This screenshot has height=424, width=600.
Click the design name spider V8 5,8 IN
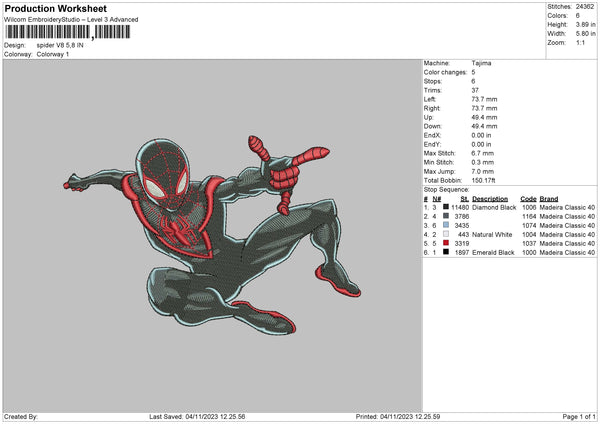click(x=58, y=45)
